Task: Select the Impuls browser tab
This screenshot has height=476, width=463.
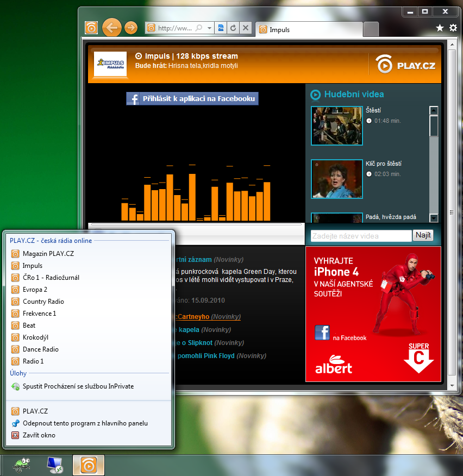Action: (x=309, y=29)
